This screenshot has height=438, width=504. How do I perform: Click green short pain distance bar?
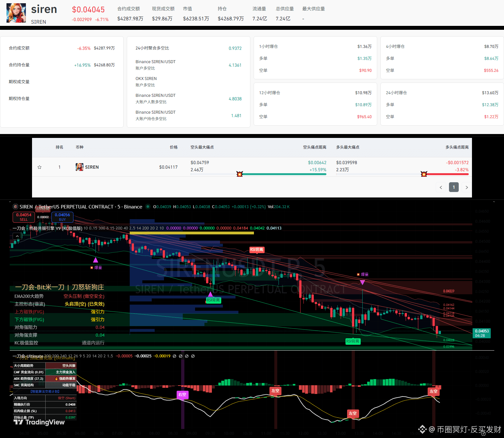(x=284, y=174)
